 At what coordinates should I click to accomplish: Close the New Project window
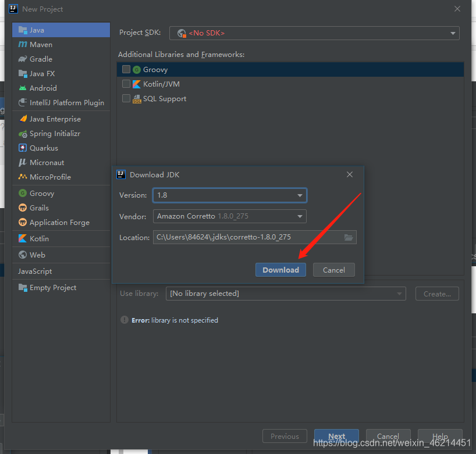457,9
